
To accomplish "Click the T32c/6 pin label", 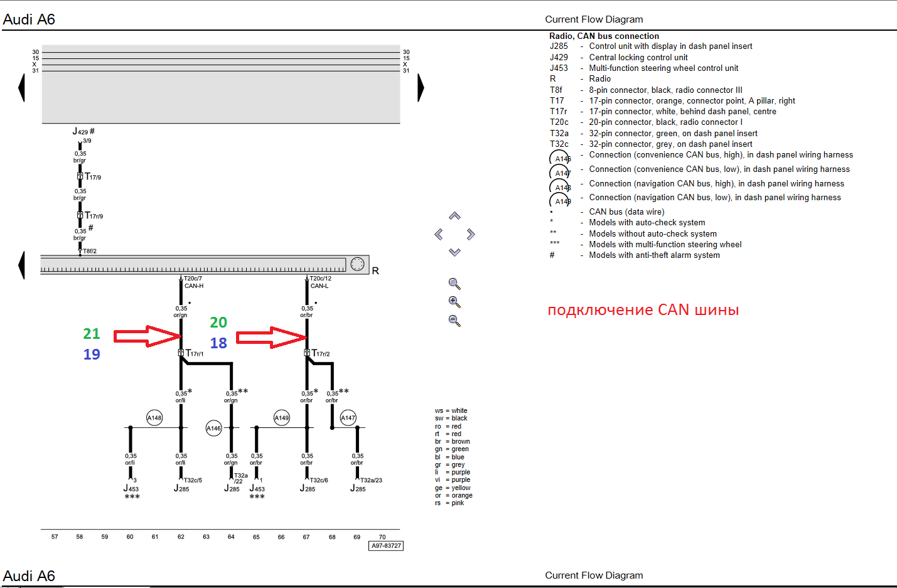I will 319,480.
